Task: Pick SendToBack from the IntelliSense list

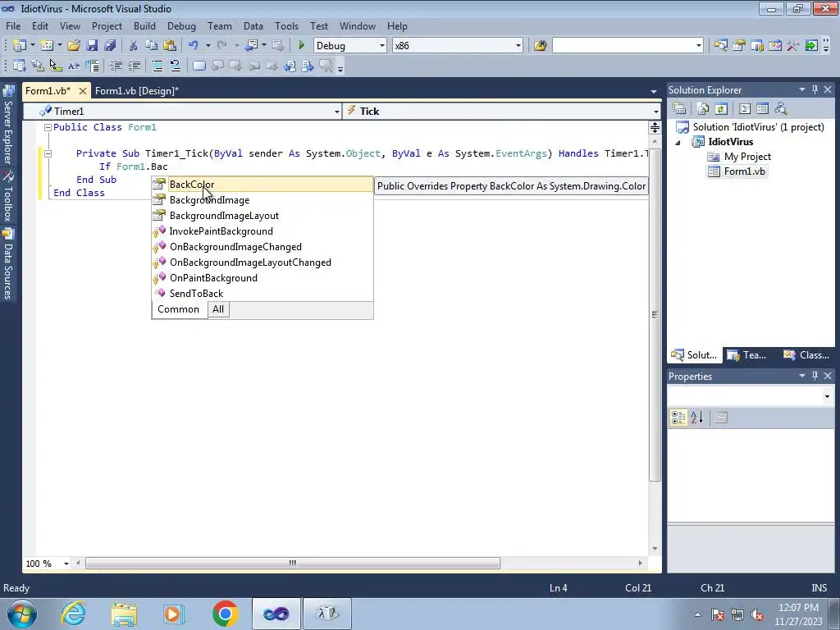Action: 262,293
